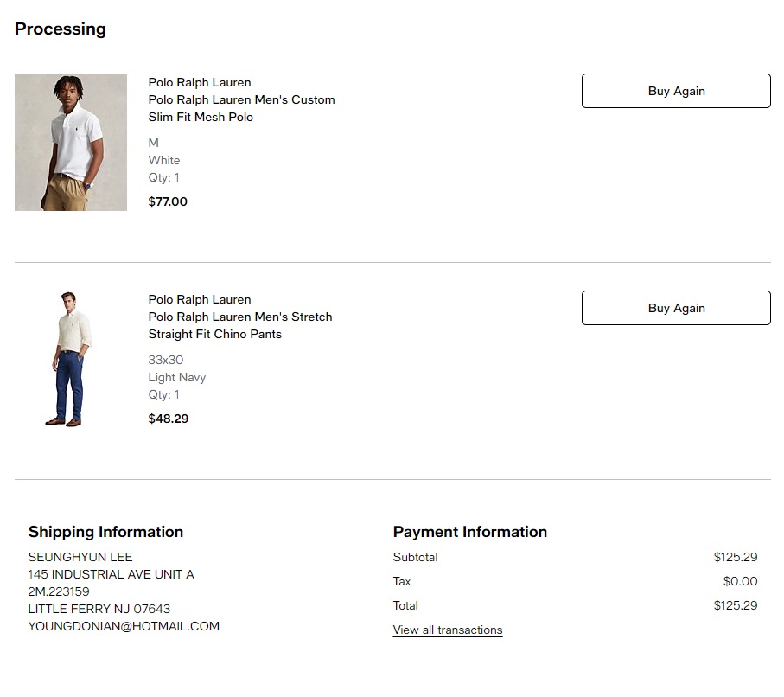Click the hotmail email address in shipping info

pos(124,626)
